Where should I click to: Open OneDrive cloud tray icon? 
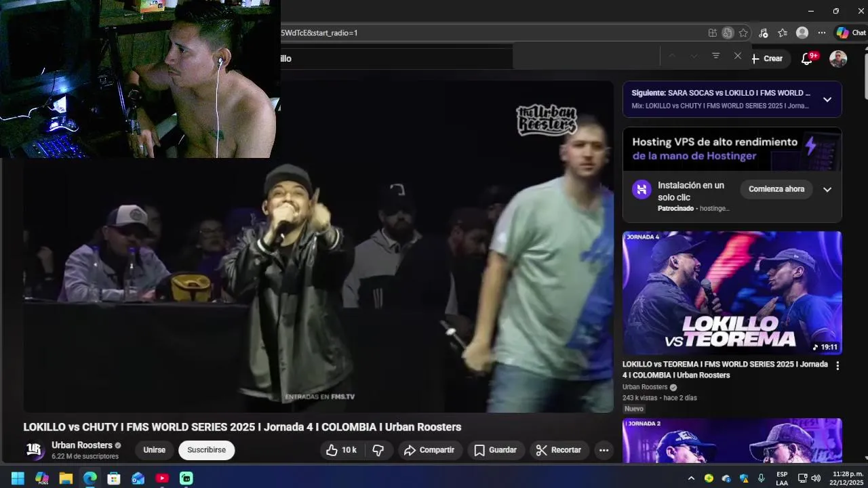click(x=726, y=479)
